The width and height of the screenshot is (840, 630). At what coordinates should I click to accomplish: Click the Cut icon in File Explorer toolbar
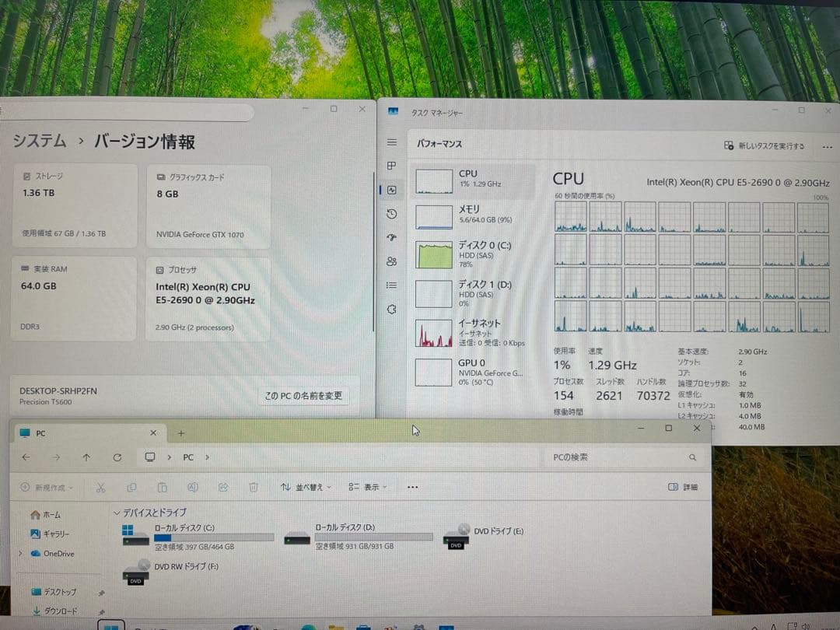tap(100, 486)
